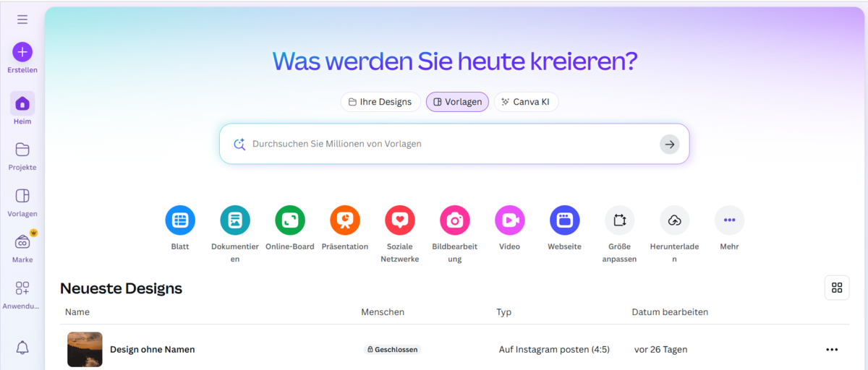The image size is (868, 370).
Task: Select the Soziale Netzwerke icon
Action: pyautogui.click(x=400, y=220)
